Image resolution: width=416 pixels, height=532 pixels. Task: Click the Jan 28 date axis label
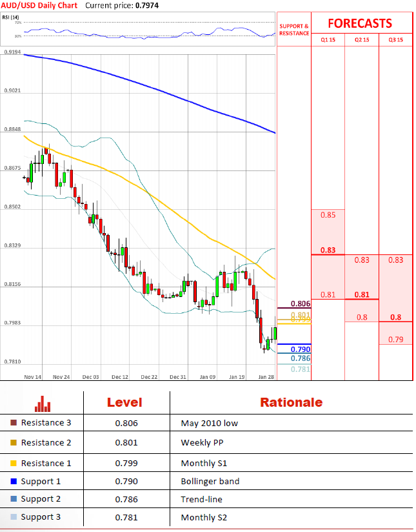coord(266,377)
